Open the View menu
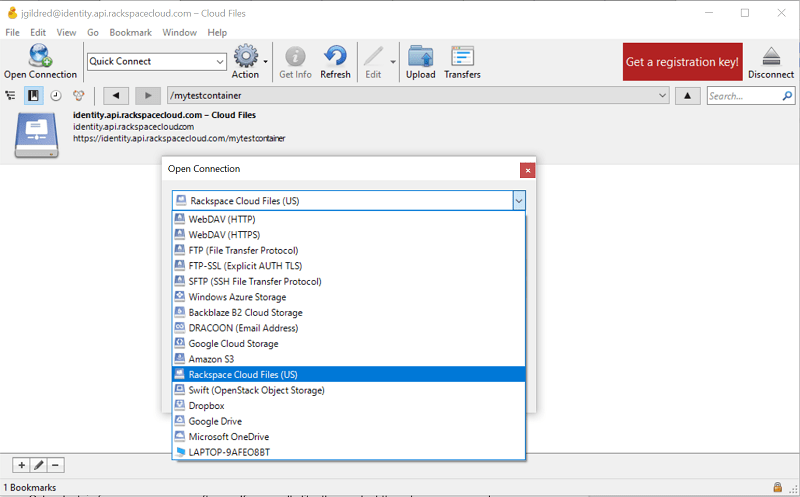Image resolution: width=800 pixels, height=497 pixels. (66, 32)
